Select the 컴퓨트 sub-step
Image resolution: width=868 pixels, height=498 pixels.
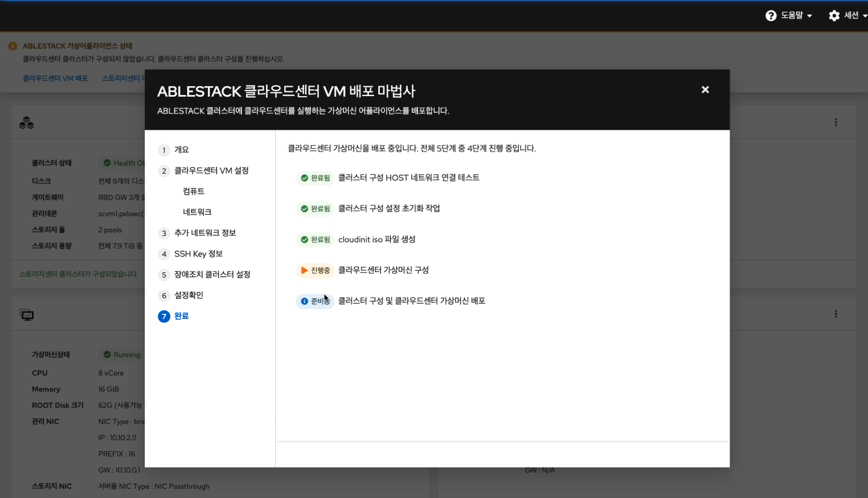[x=193, y=192]
